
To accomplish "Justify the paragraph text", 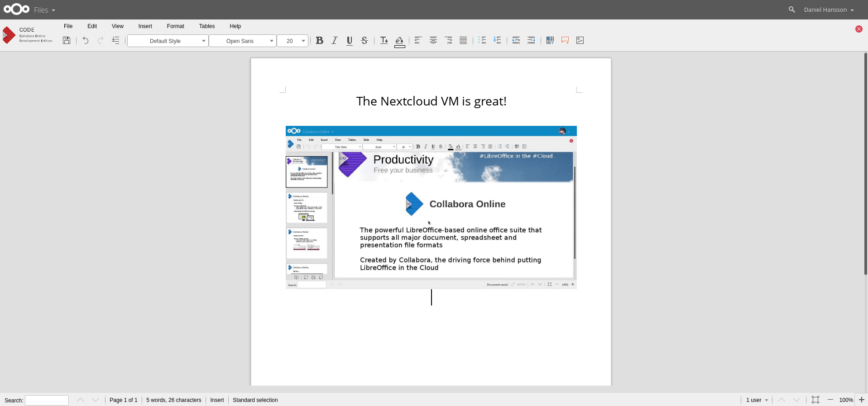I will tap(463, 40).
